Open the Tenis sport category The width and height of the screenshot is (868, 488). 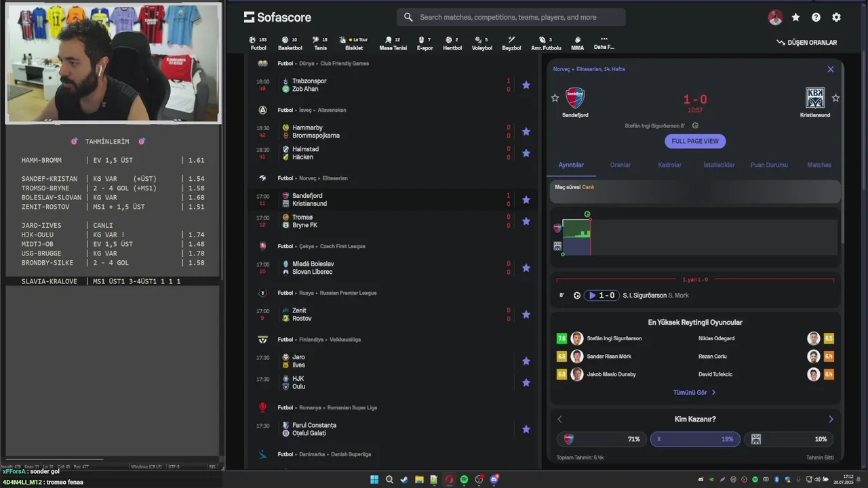[320, 43]
